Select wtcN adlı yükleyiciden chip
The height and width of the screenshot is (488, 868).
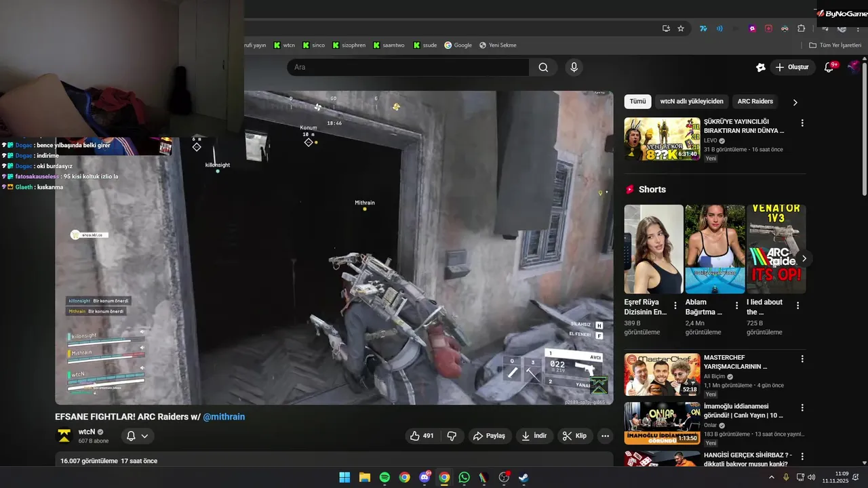692,102
